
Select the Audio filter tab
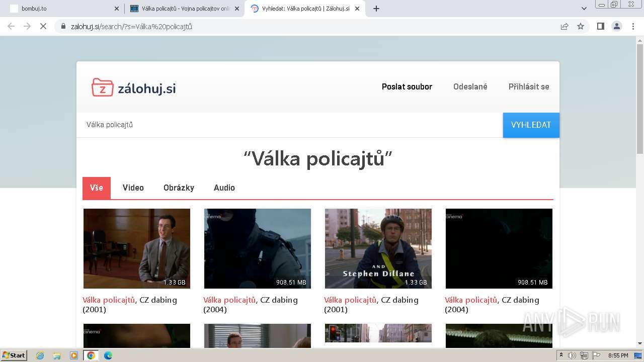click(x=224, y=188)
